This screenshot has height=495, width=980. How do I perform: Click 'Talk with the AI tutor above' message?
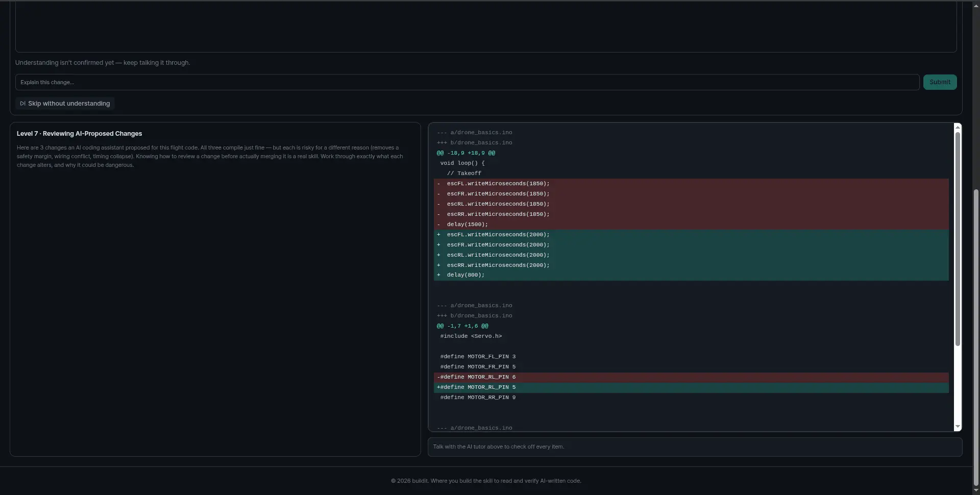(x=499, y=447)
